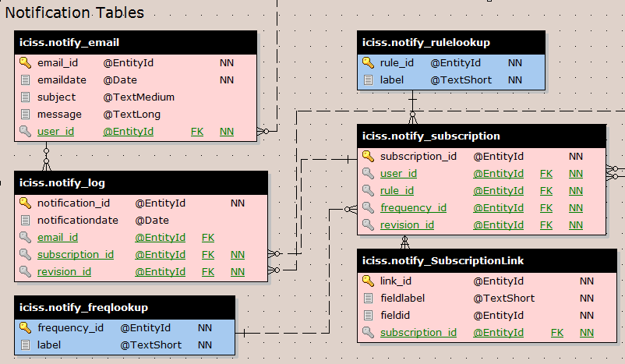Click the primary key icon beside email_id
Viewport: 625px width, 364px height.
point(25,62)
